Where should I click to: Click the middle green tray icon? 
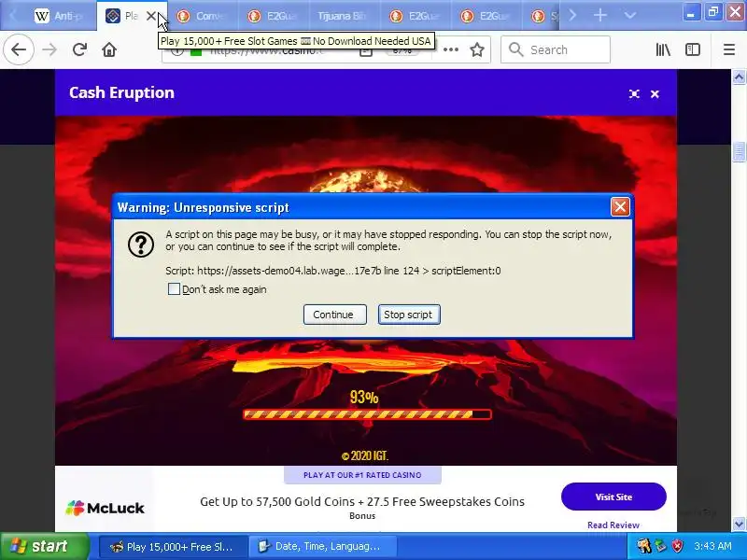click(x=661, y=546)
